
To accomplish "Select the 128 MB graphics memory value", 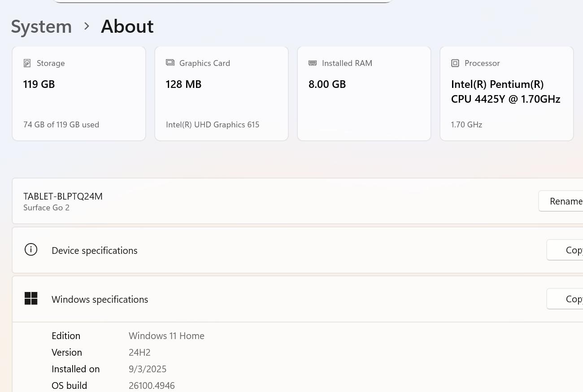I will coord(183,84).
